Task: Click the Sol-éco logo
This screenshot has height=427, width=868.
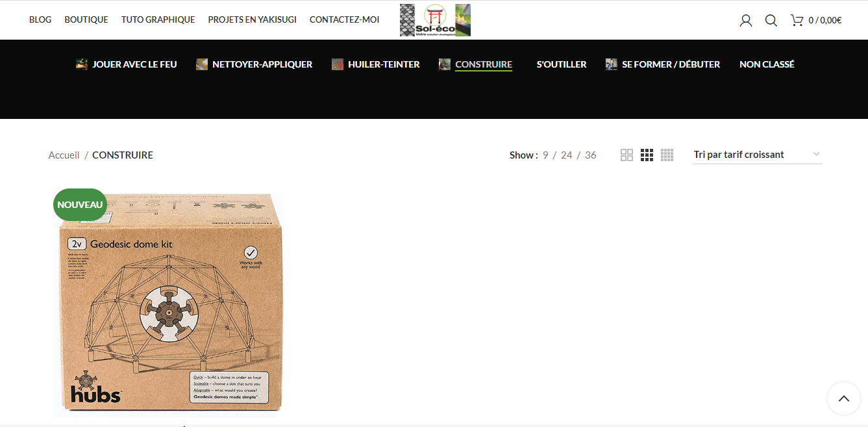Action: tap(435, 20)
